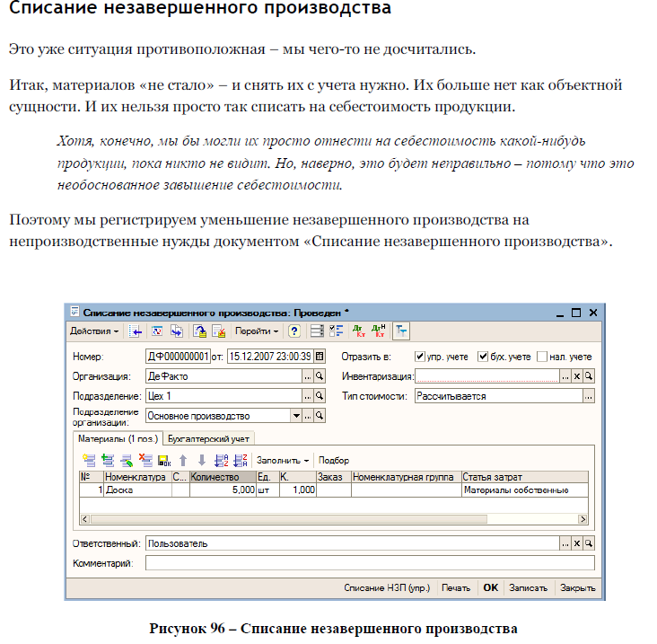Switch to Материалы (1 поз.) tab
The width and height of the screenshot is (657, 644).
click(x=118, y=439)
